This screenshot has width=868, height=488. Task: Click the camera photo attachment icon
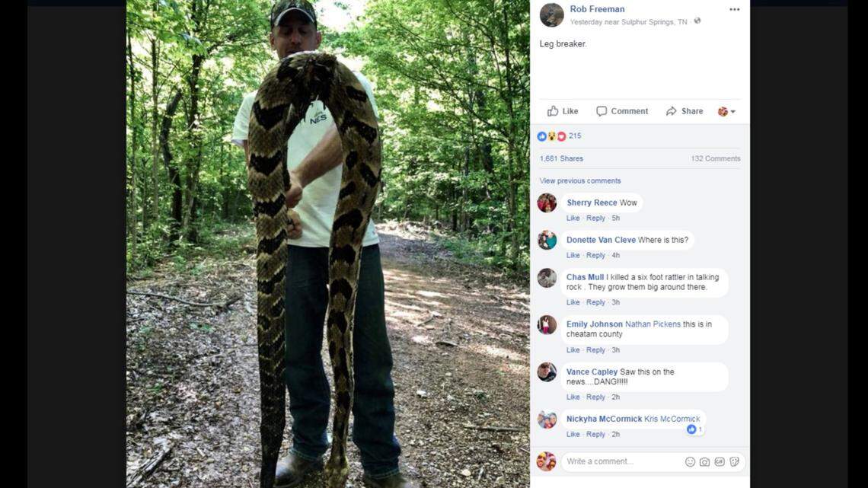click(704, 461)
